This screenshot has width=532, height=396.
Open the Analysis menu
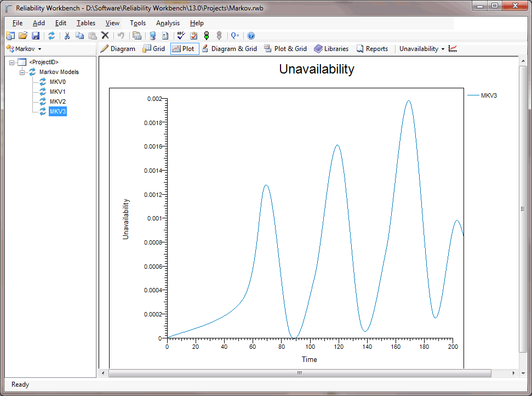[168, 23]
